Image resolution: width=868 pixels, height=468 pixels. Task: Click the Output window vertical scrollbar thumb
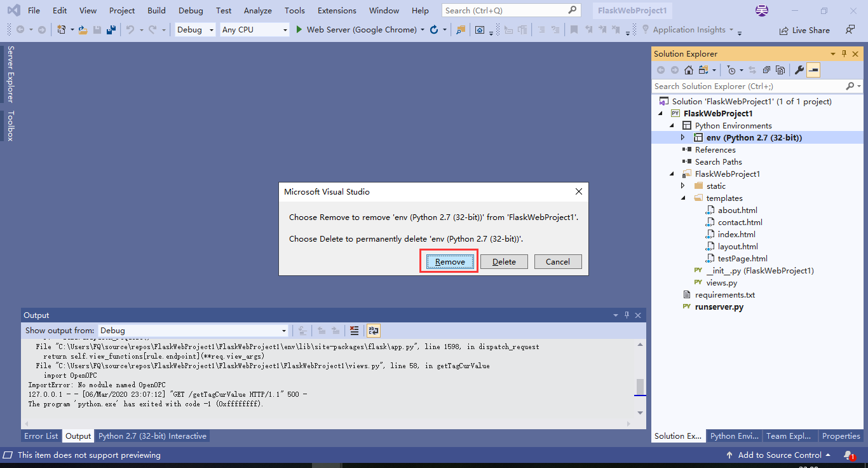640,387
